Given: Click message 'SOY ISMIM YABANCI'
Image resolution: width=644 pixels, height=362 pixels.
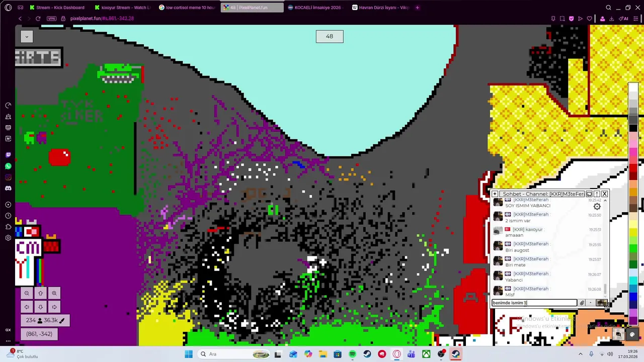Looking at the screenshot, I should click(x=528, y=206).
